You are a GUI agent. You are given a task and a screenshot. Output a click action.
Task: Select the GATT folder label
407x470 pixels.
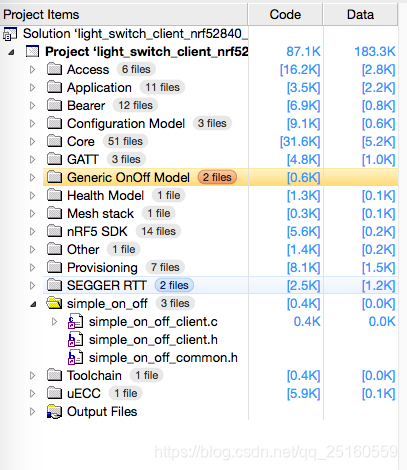(83, 159)
